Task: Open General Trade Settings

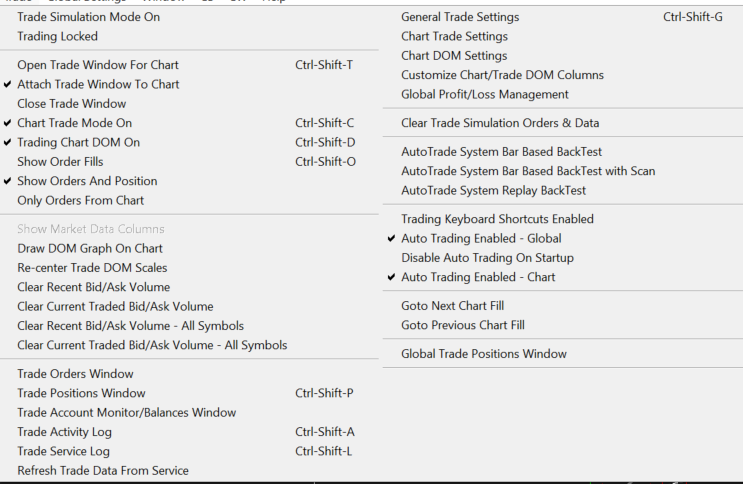Action: (460, 17)
